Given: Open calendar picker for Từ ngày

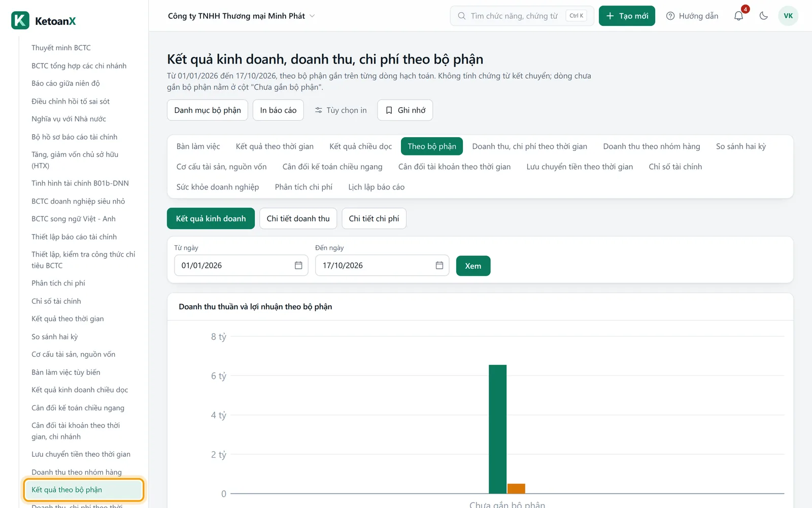Looking at the screenshot, I should pos(298,265).
